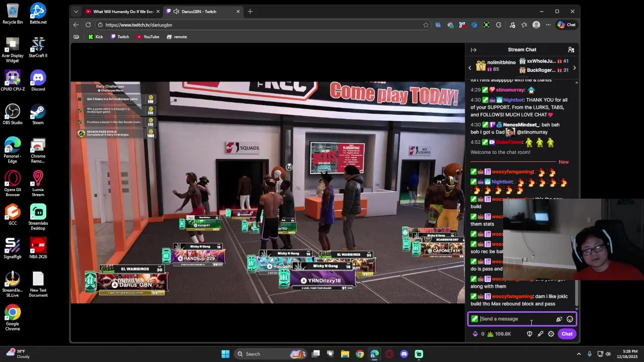Open the media control music note icon
644x362 pixels.
click(512, 25)
